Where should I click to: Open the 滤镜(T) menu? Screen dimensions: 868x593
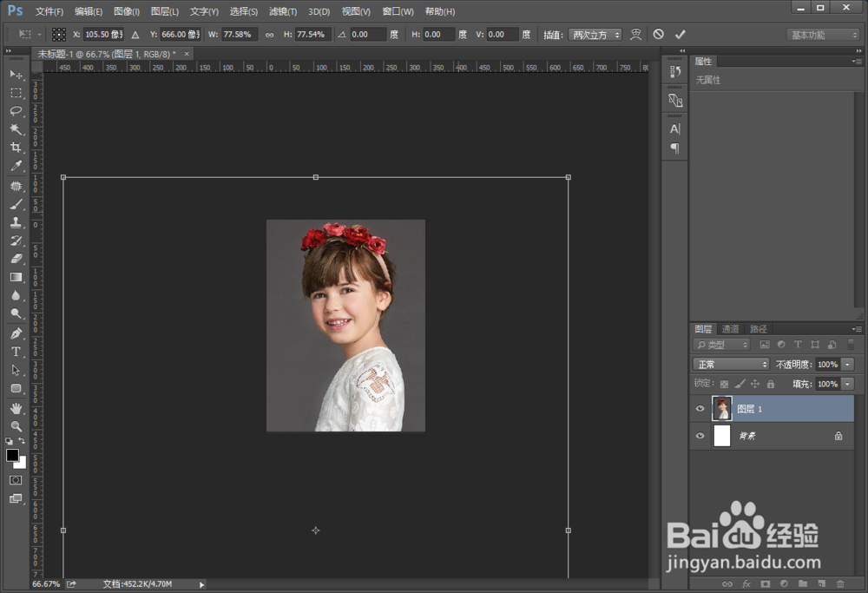tap(283, 11)
